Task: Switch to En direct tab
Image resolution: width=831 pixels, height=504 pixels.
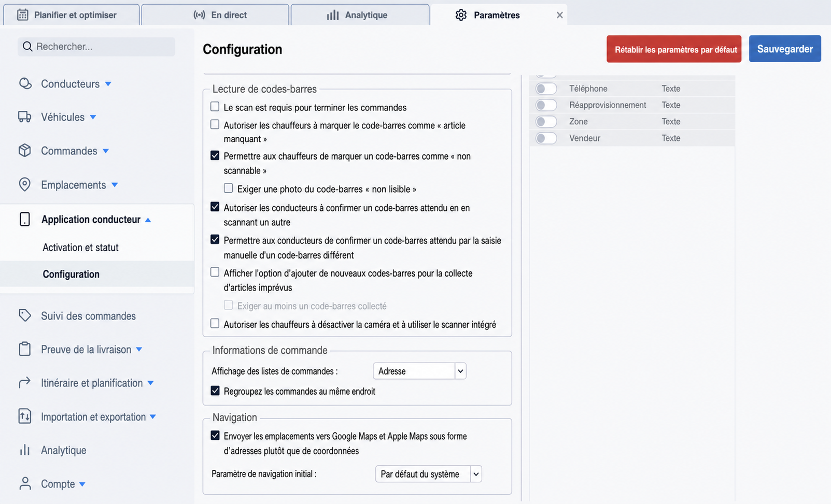Action: pyautogui.click(x=215, y=15)
